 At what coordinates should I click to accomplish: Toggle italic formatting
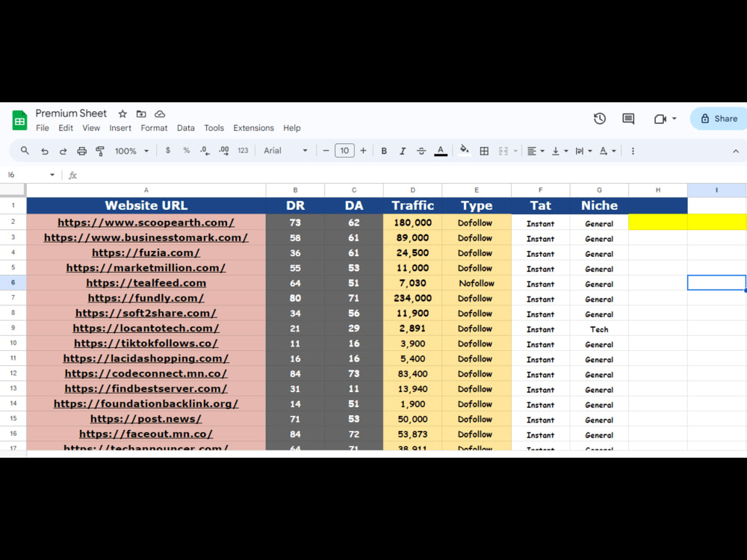pyautogui.click(x=403, y=151)
